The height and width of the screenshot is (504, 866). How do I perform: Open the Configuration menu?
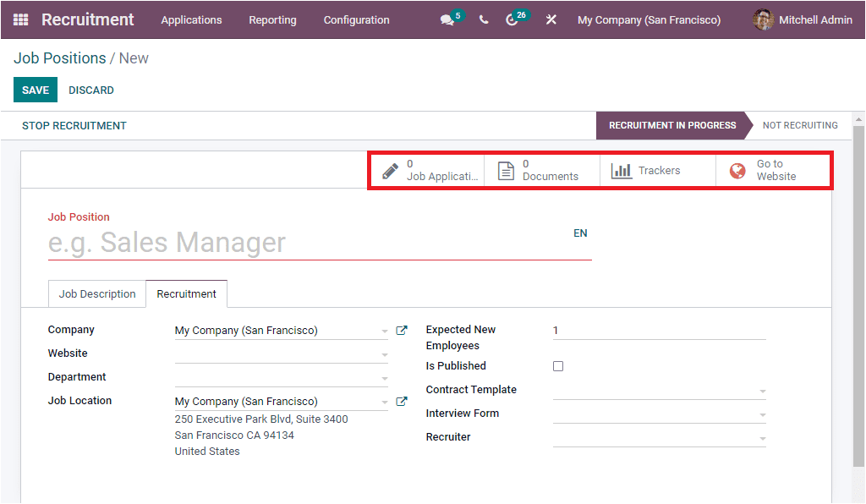pos(356,19)
